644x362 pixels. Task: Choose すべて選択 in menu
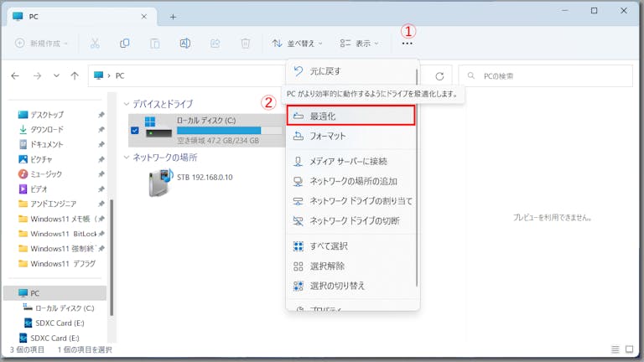(x=351, y=246)
